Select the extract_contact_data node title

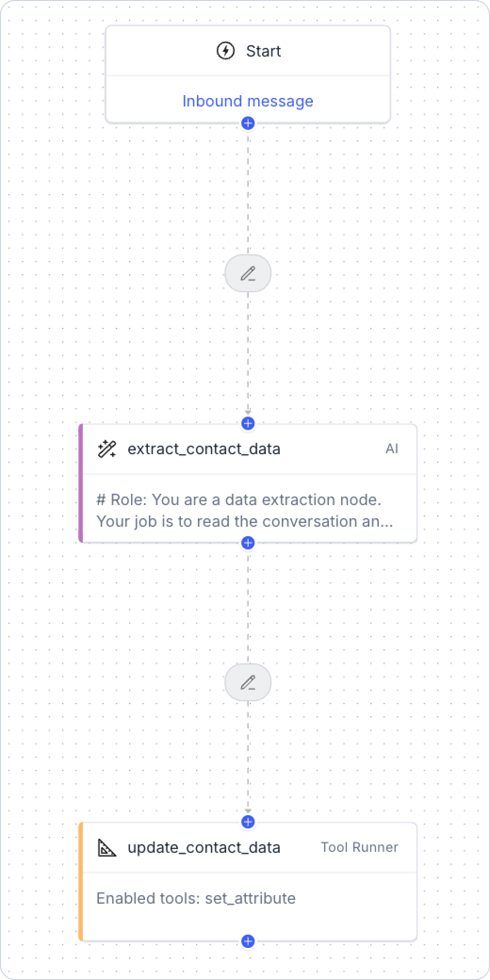click(204, 449)
